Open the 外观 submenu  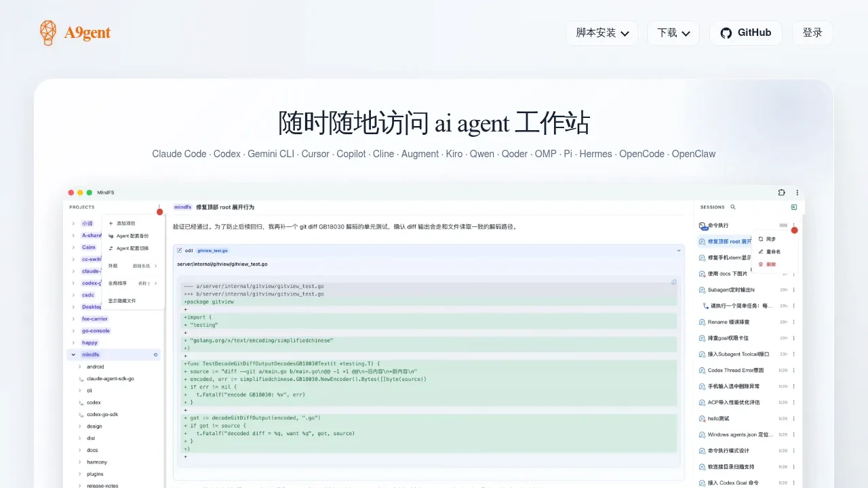pos(133,266)
